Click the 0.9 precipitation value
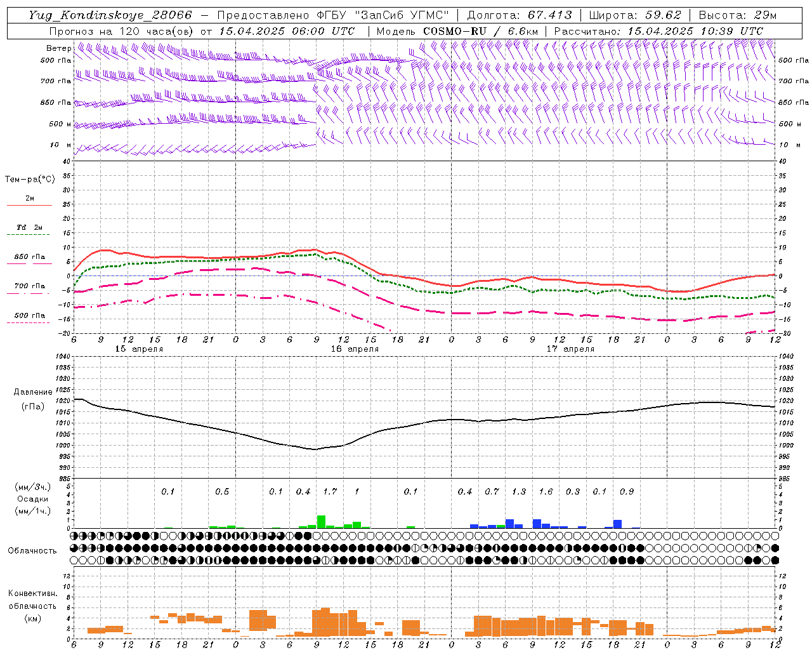 pyautogui.click(x=626, y=491)
